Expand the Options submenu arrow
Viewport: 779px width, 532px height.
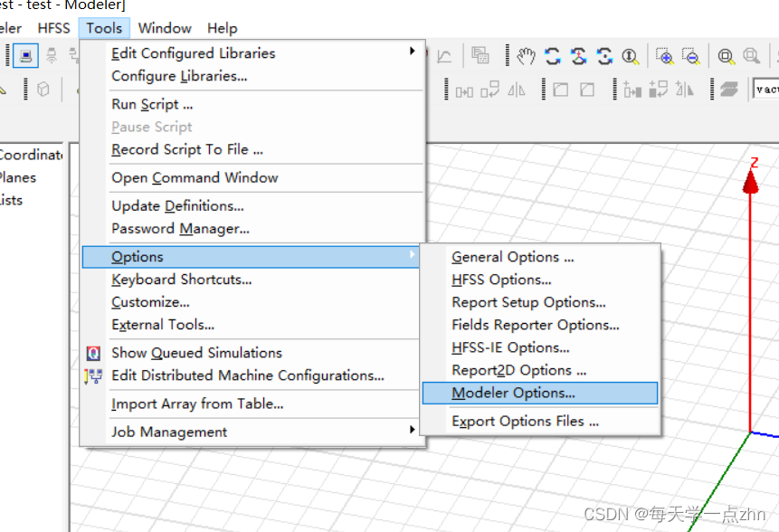click(412, 254)
